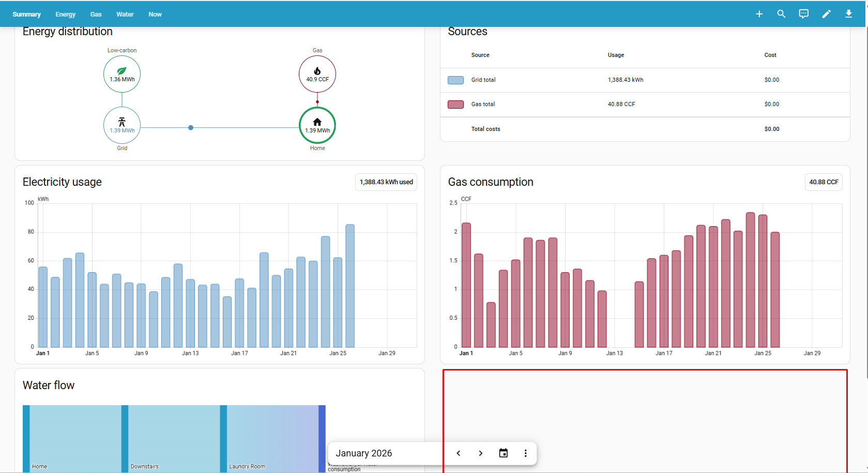Click the plus icon in the toolbar
868x473 pixels.
759,14
